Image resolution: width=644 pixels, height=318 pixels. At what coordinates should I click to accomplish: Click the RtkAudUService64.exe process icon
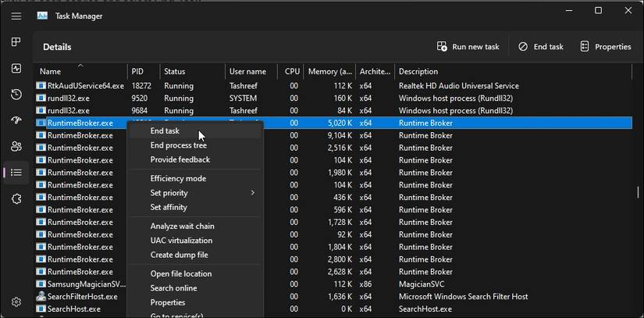coord(41,86)
